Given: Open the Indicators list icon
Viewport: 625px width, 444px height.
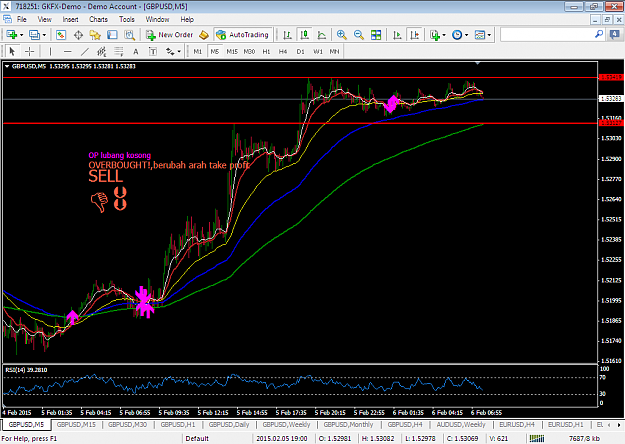Looking at the screenshot, I should click(434, 35).
